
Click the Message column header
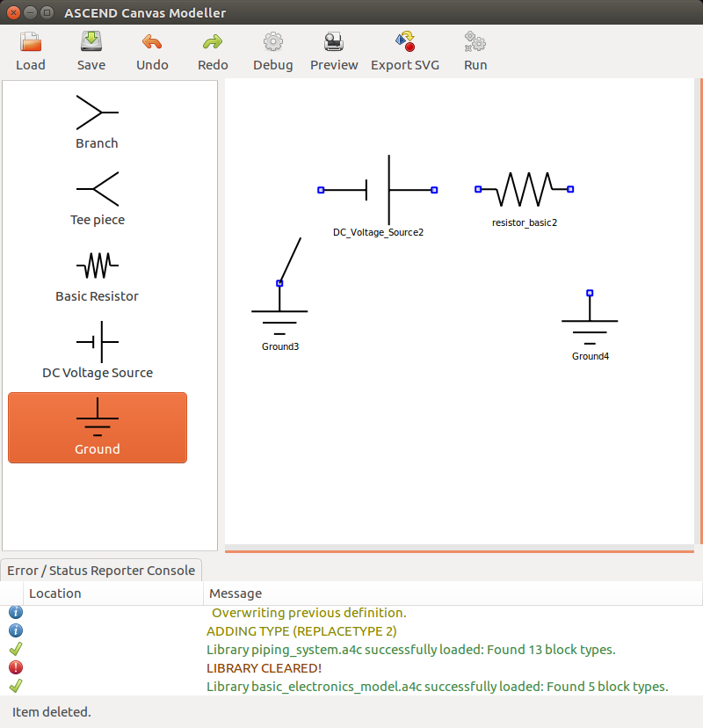pyautogui.click(x=236, y=593)
